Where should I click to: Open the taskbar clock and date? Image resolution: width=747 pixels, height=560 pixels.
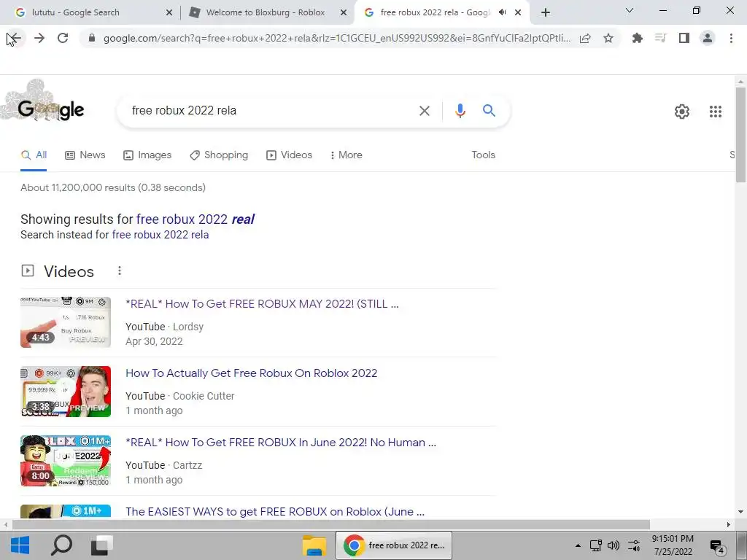(x=673, y=545)
